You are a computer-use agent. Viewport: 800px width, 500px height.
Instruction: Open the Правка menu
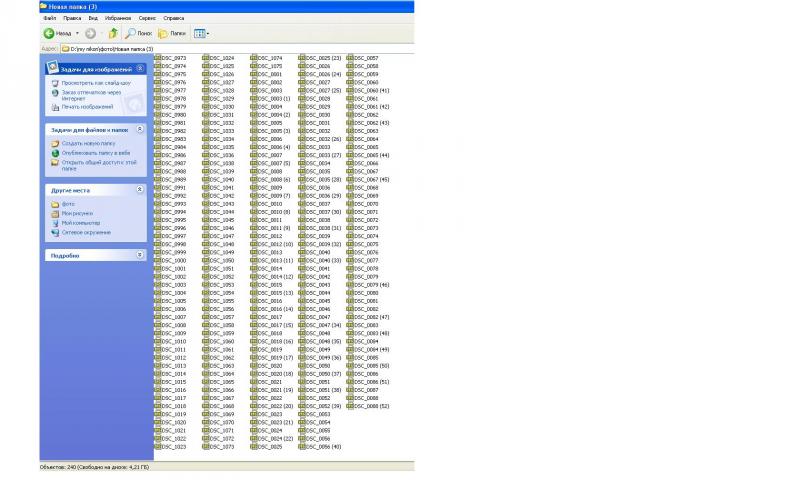click(72, 18)
